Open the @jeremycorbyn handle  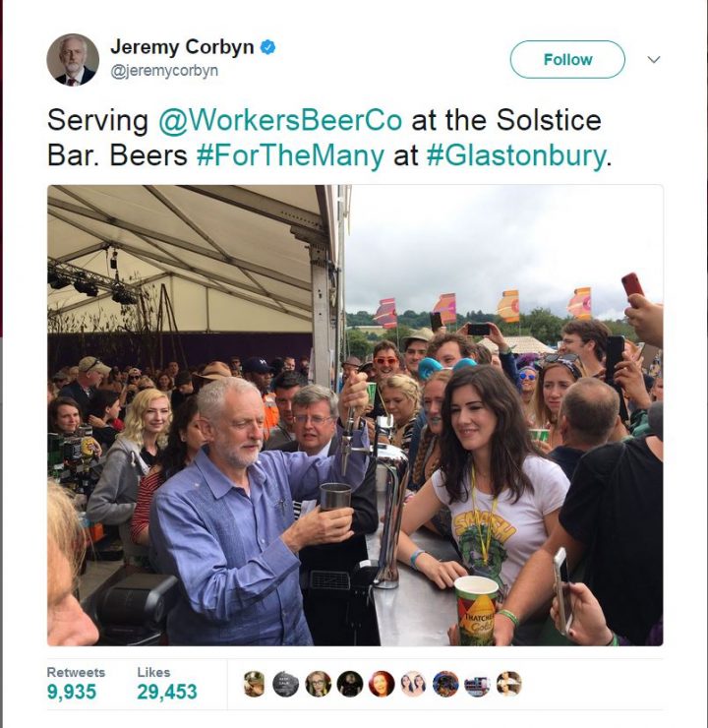click(x=164, y=71)
